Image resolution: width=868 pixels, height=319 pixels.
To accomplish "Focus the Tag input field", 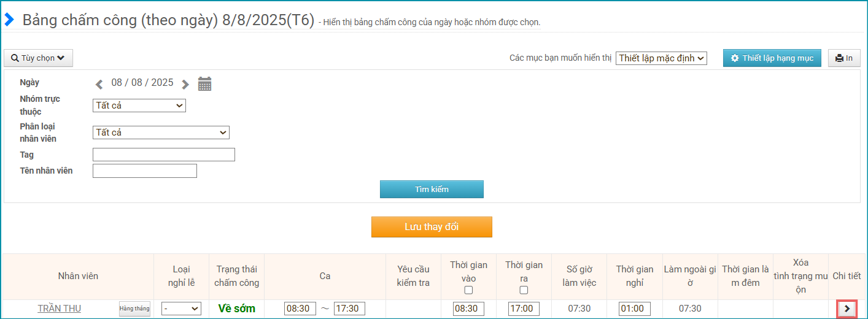I will pyautogui.click(x=164, y=155).
